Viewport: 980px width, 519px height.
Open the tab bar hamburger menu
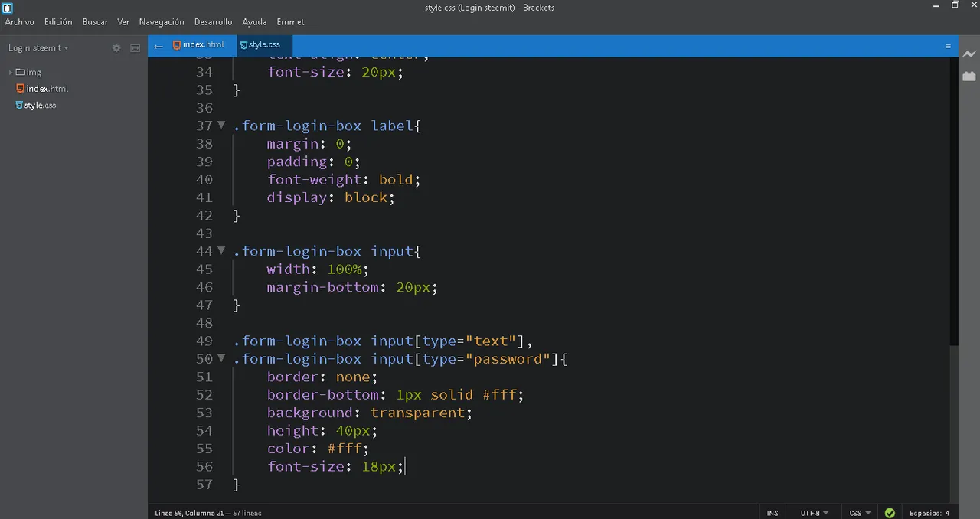click(x=948, y=46)
